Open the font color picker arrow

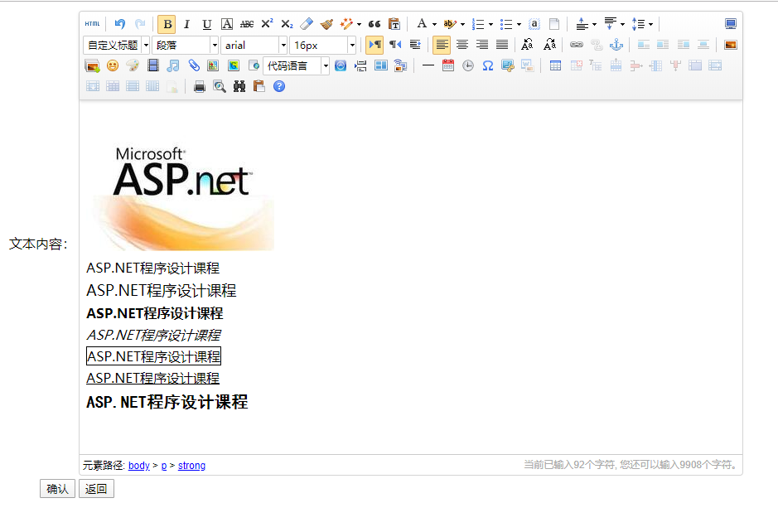434,24
